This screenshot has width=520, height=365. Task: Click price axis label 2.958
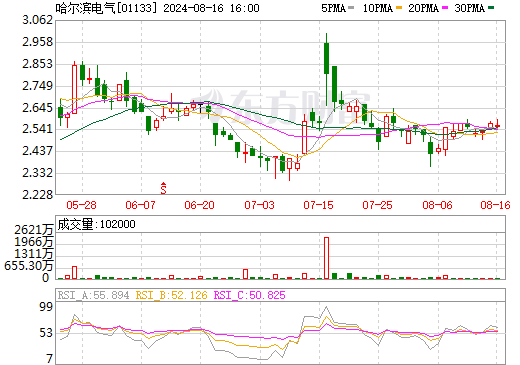(38, 42)
